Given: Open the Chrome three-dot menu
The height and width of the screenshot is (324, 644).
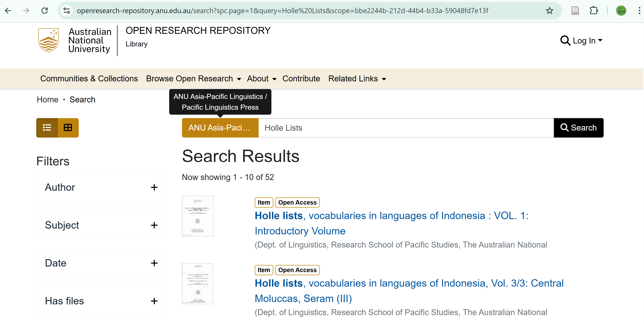Looking at the screenshot, I should (639, 11).
